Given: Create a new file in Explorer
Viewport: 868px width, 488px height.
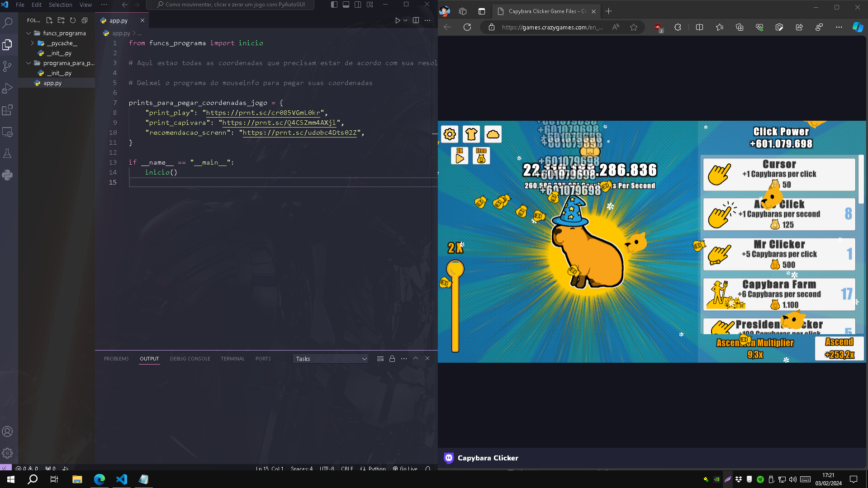Looking at the screenshot, I should [x=49, y=20].
